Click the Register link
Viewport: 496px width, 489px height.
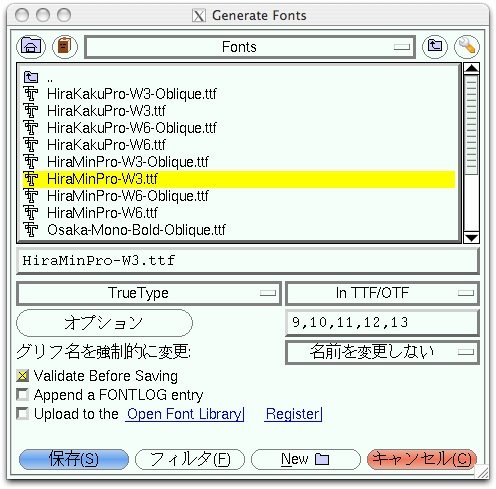pyautogui.click(x=293, y=414)
